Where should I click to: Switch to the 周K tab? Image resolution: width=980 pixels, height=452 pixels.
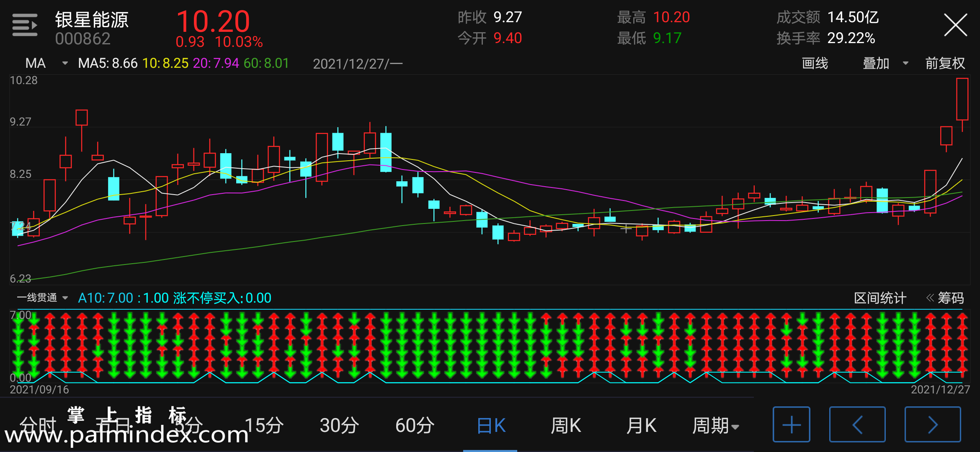tap(566, 426)
